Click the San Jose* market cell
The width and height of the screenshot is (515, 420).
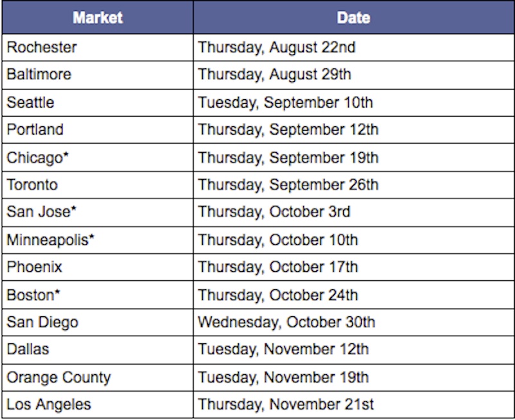click(x=98, y=212)
